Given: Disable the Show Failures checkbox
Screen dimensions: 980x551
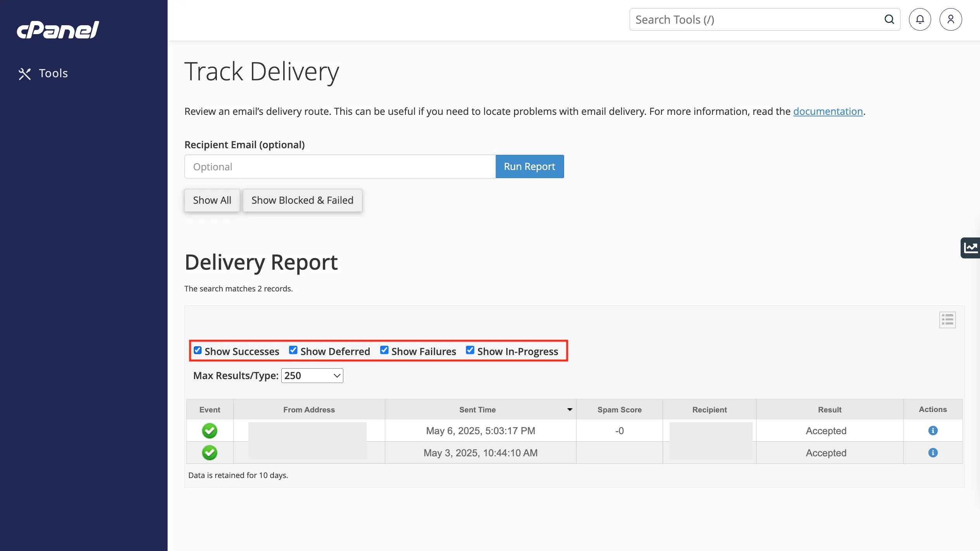Looking at the screenshot, I should pyautogui.click(x=384, y=350).
